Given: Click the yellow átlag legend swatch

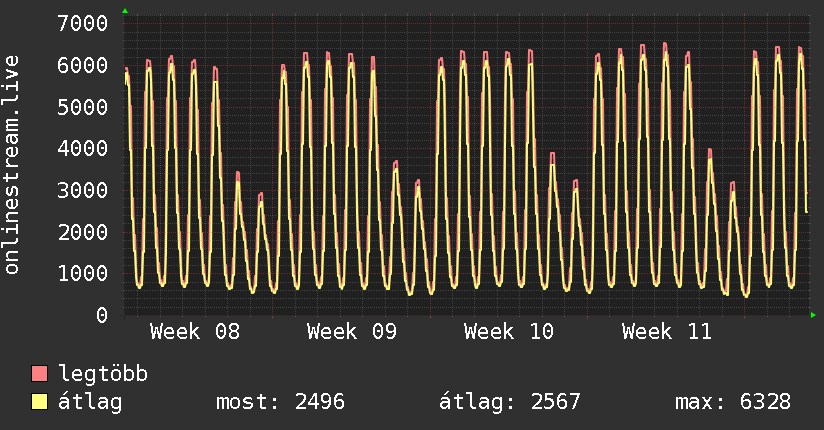Looking at the screenshot, I should tap(40, 402).
